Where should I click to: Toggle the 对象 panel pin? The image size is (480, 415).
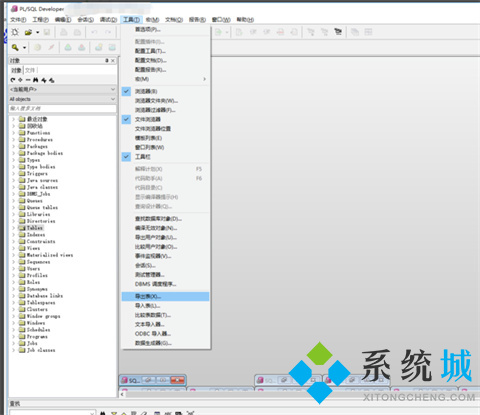[x=107, y=61]
